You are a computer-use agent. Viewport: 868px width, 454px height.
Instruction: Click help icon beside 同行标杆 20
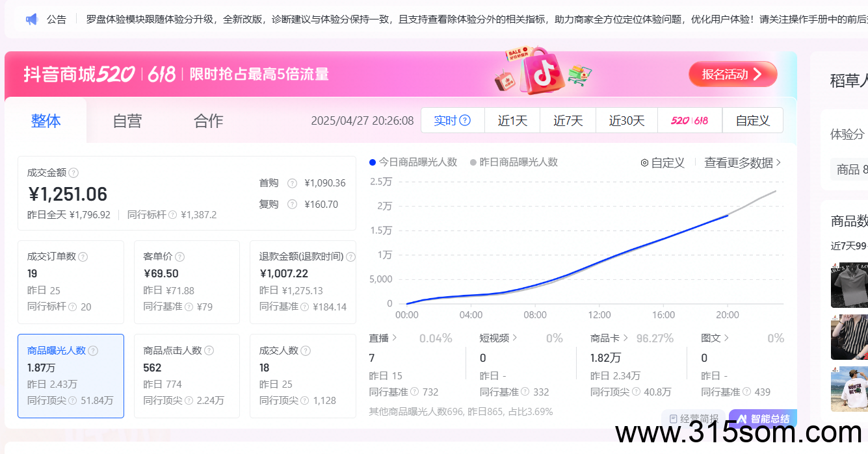[x=73, y=307]
